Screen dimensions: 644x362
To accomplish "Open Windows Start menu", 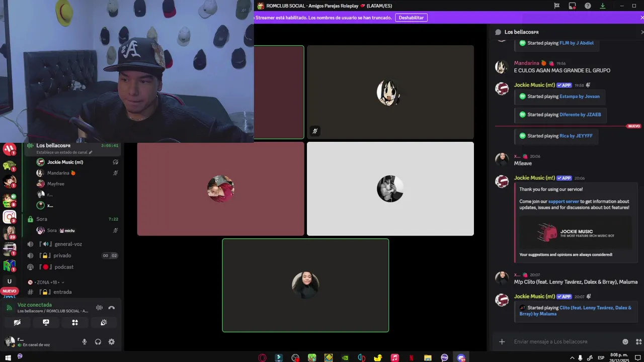I will coord(8,357).
